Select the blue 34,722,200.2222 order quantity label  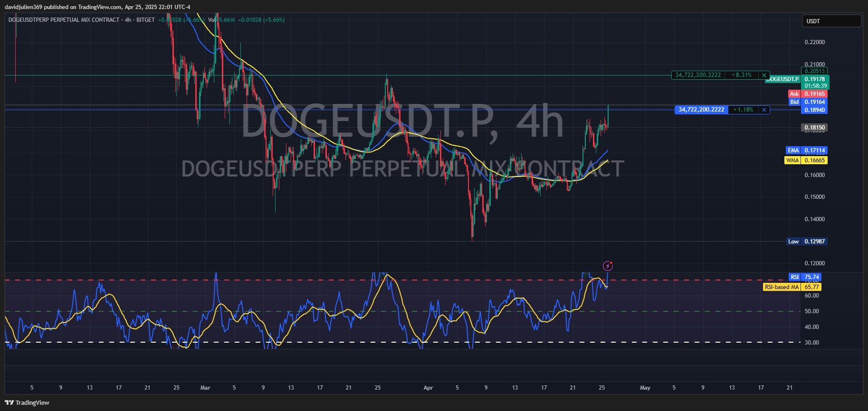pos(701,110)
